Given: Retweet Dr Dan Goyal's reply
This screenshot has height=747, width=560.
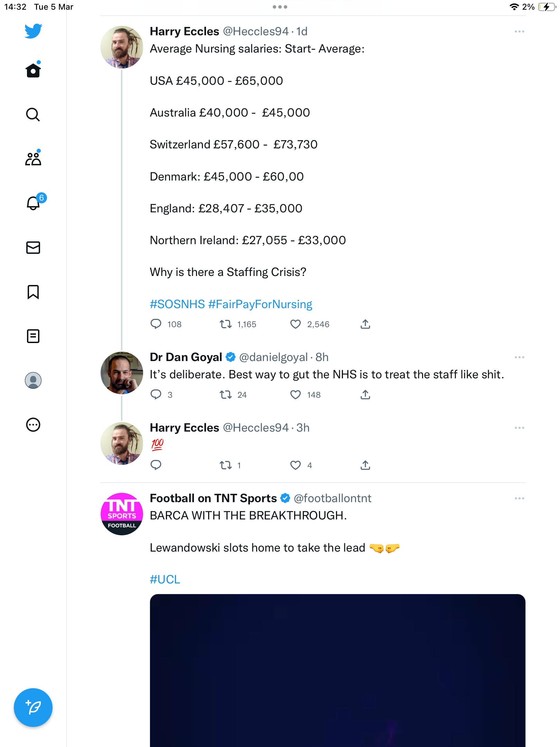Looking at the screenshot, I should [x=226, y=395].
